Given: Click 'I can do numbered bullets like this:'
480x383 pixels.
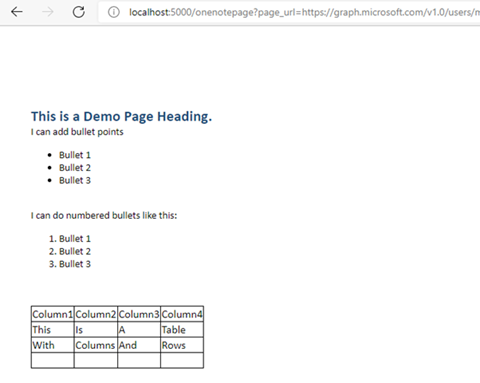Looking at the screenshot, I should 104,216.
